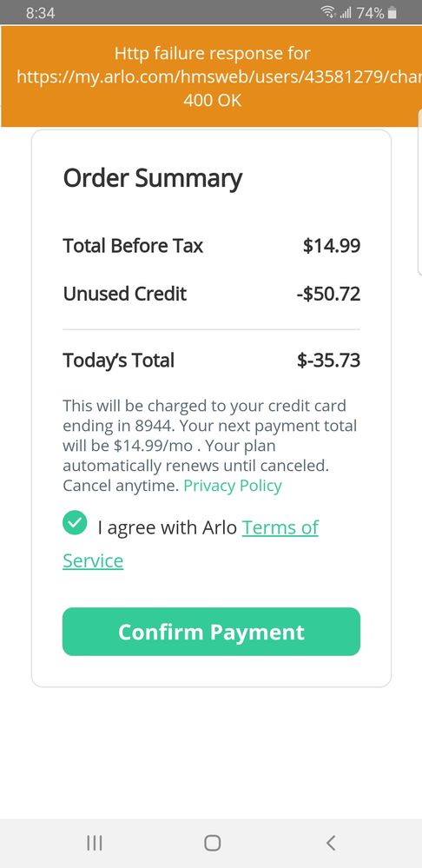
Task: Tap the Confirm Payment button
Action: click(211, 632)
